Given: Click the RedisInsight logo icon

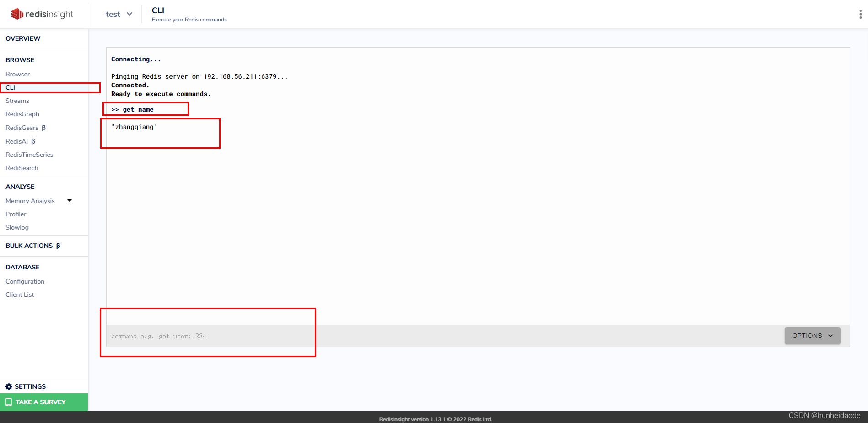Looking at the screenshot, I should (x=16, y=14).
